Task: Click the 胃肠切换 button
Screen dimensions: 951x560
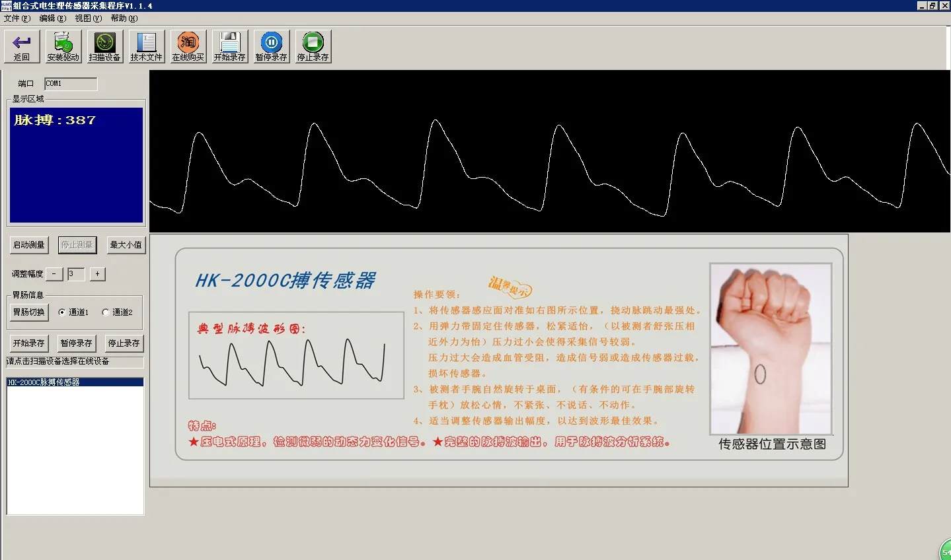Action: click(x=29, y=312)
